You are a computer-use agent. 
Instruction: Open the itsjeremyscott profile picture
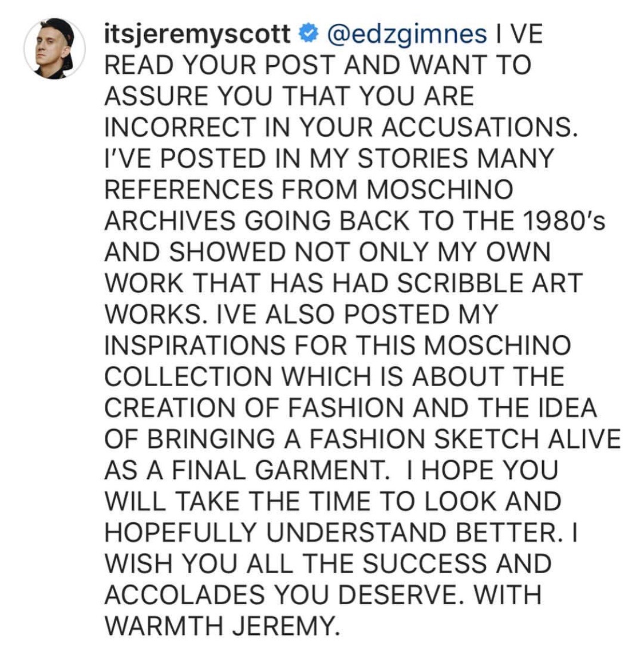click(54, 48)
